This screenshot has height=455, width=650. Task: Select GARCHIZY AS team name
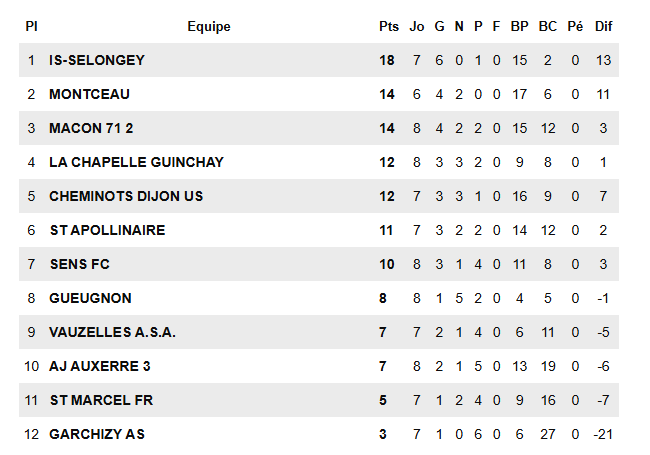(97, 434)
